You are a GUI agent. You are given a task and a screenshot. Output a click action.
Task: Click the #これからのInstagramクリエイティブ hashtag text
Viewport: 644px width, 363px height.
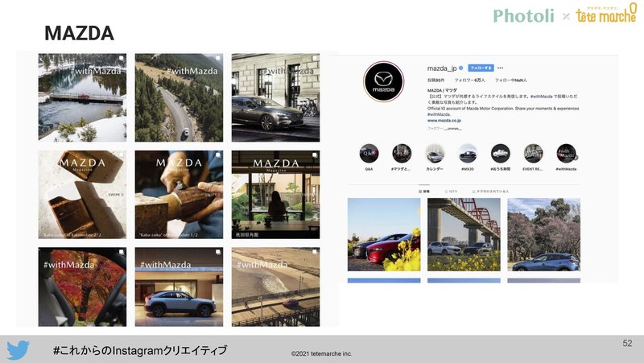(139, 350)
